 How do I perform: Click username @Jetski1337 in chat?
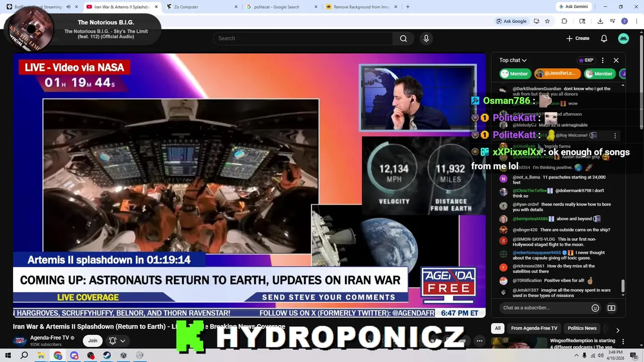[526, 290]
